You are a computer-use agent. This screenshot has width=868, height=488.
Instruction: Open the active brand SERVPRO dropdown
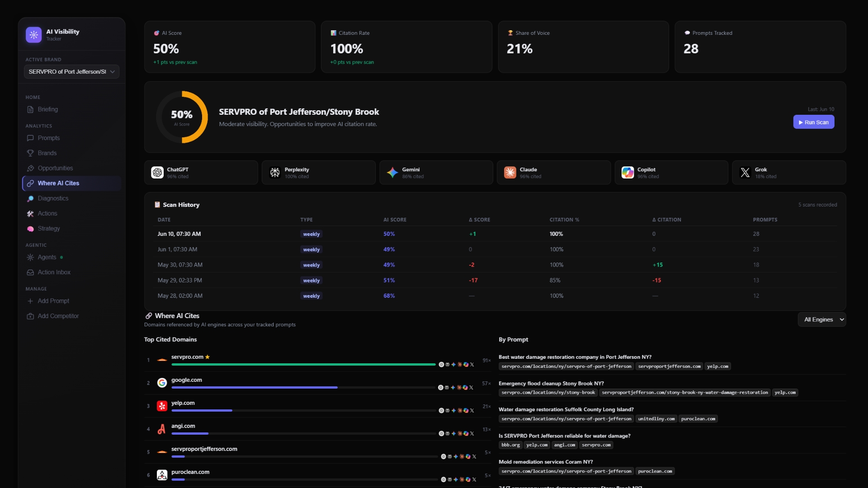pos(71,71)
